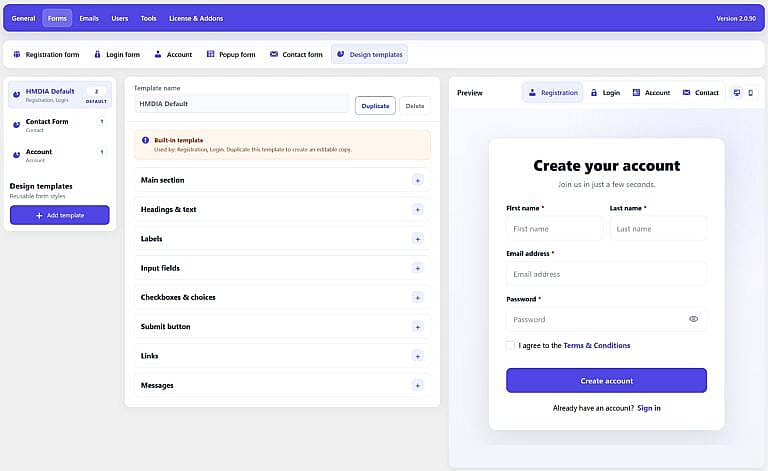The height and width of the screenshot is (471, 768).
Task: Duplicate the HMDIA Default template
Action: (375, 106)
